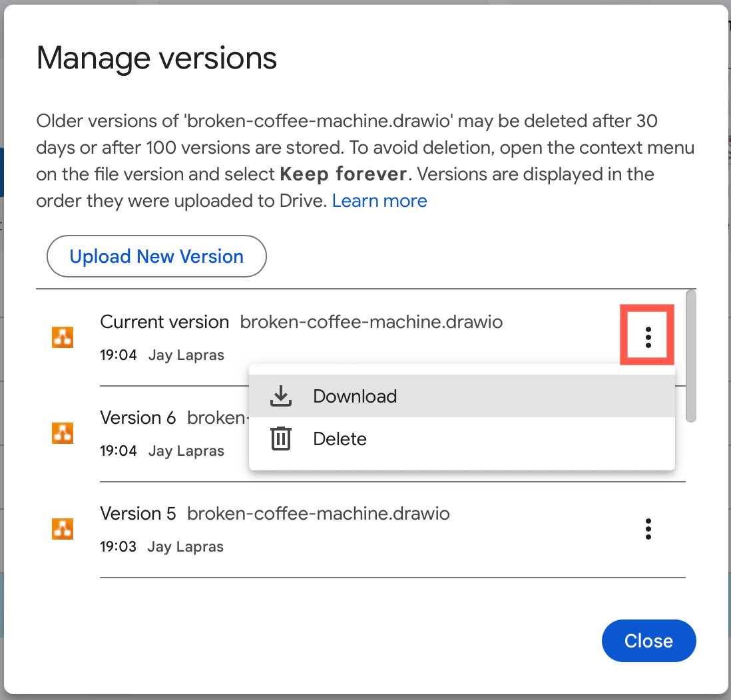Image resolution: width=731 pixels, height=700 pixels.
Task: Click the Upload New Version button
Action: pos(156,256)
